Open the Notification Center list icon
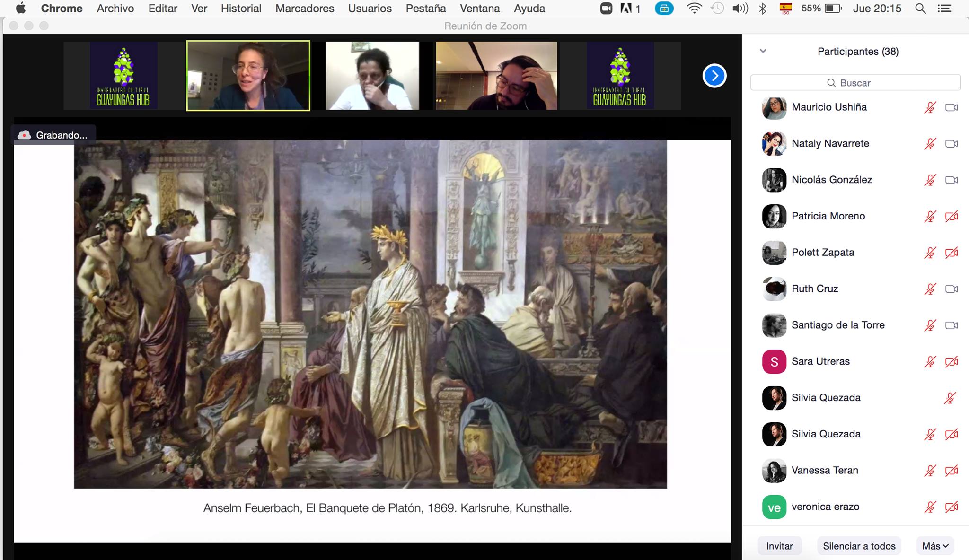 point(944,9)
